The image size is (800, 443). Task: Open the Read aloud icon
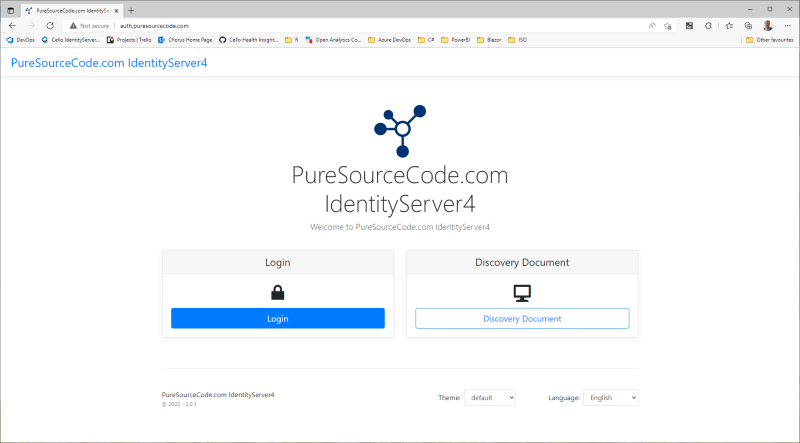coord(652,26)
